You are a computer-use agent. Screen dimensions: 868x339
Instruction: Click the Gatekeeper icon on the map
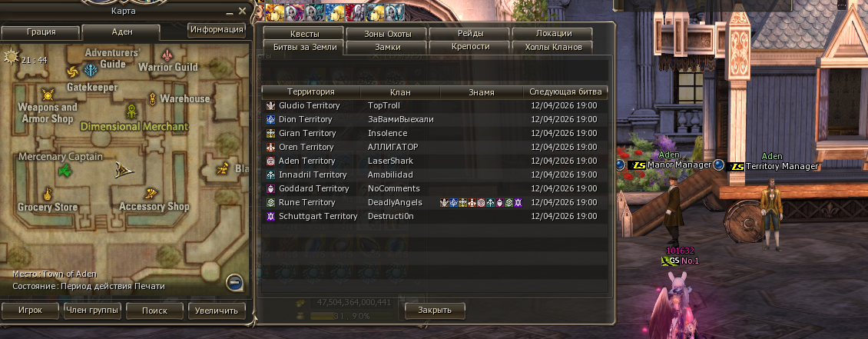(x=73, y=71)
